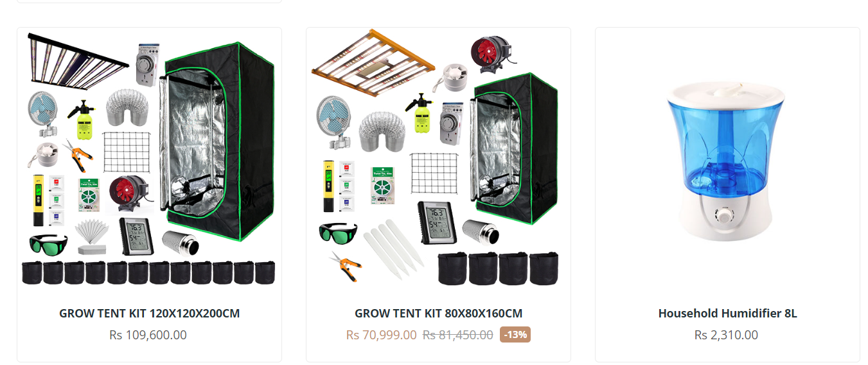Click the four black fabric pots in the 80X80X160CM kit

[498, 269]
